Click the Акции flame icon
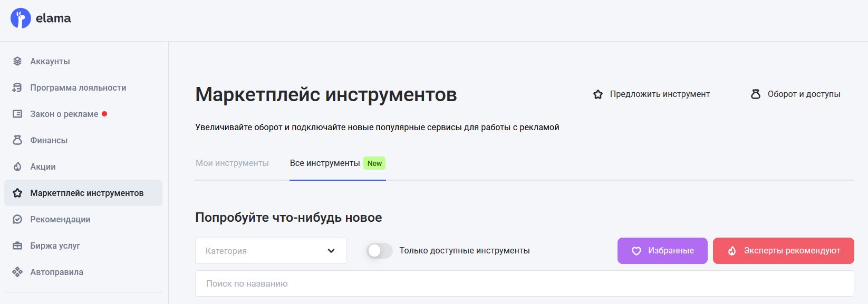Viewport: 868px width, 304px height. 17,166
